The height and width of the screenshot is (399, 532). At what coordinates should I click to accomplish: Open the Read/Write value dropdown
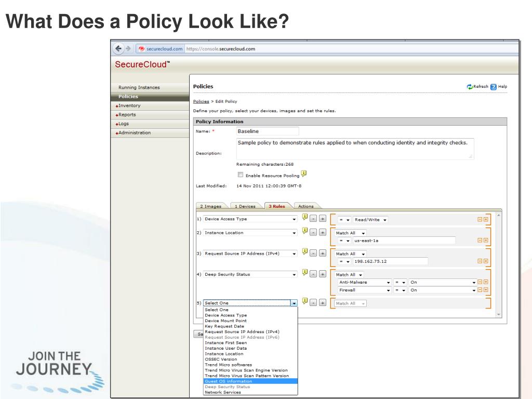pyautogui.click(x=370, y=220)
